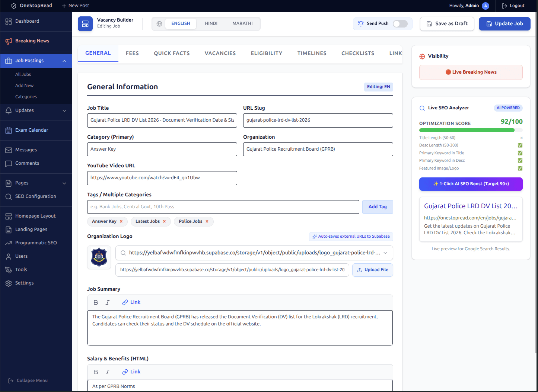Click the Comments speech bubble icon
This screenshot has width=538, height=392.
pos(9,164)
